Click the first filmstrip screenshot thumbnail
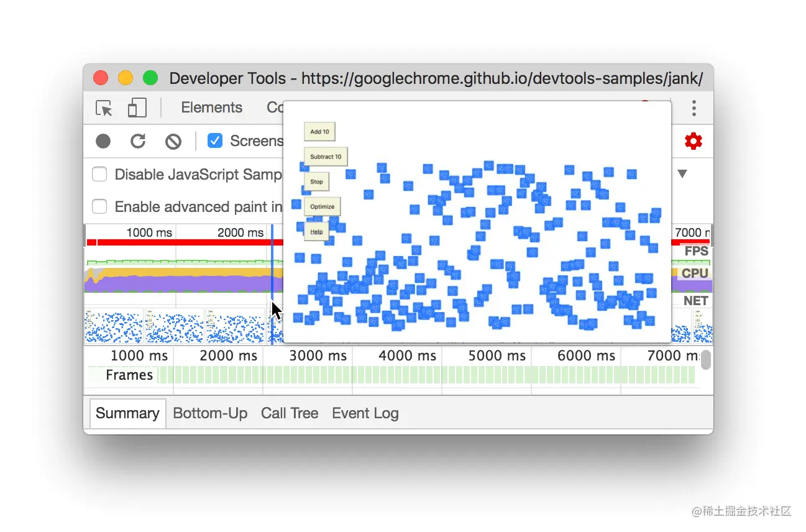 pyautogui.click(x=114, y=325)
